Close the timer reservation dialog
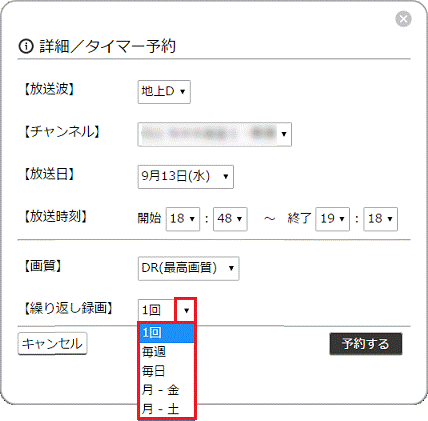This screenshot has height=421, width=428. click(403, 19)
